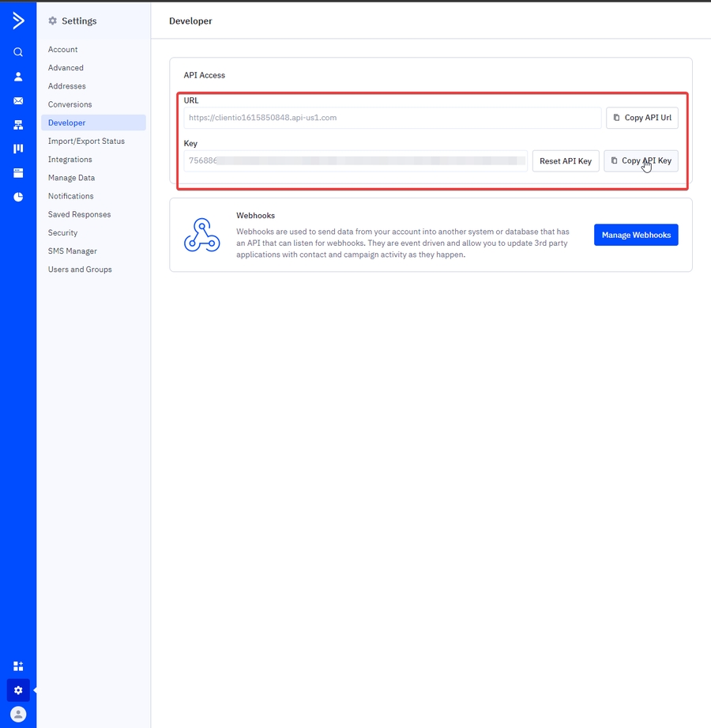View Reports via the pie chart icon
711x728 pixels.
18,196
